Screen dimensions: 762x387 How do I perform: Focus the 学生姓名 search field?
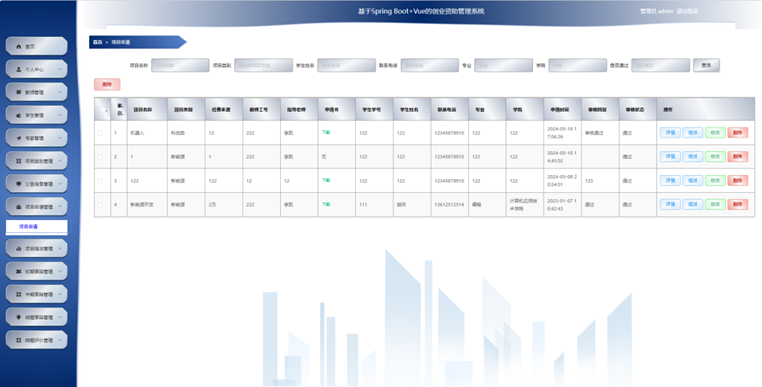[x=346, y=65]
